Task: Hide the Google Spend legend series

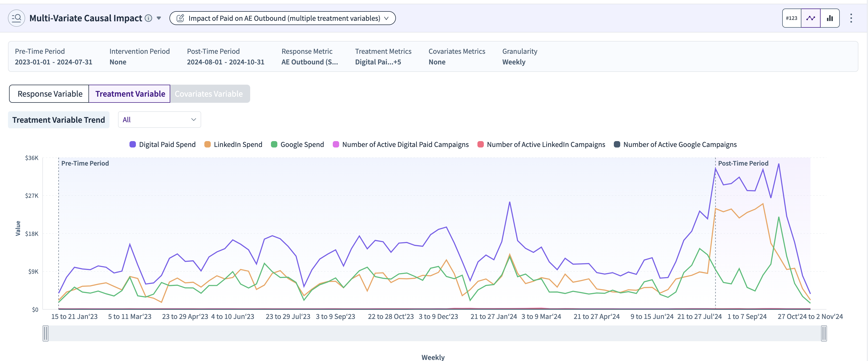Action: coord(297,145)
